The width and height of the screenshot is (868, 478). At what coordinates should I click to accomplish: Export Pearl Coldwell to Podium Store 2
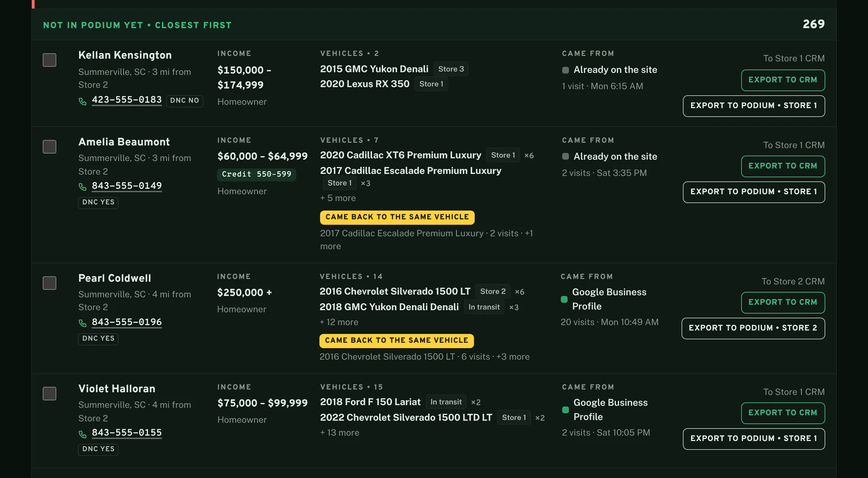click(x=753, y=328)
